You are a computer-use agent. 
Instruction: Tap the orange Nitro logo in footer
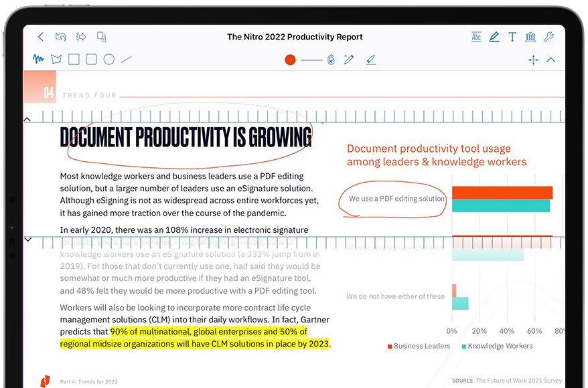[x=45, y=381]
